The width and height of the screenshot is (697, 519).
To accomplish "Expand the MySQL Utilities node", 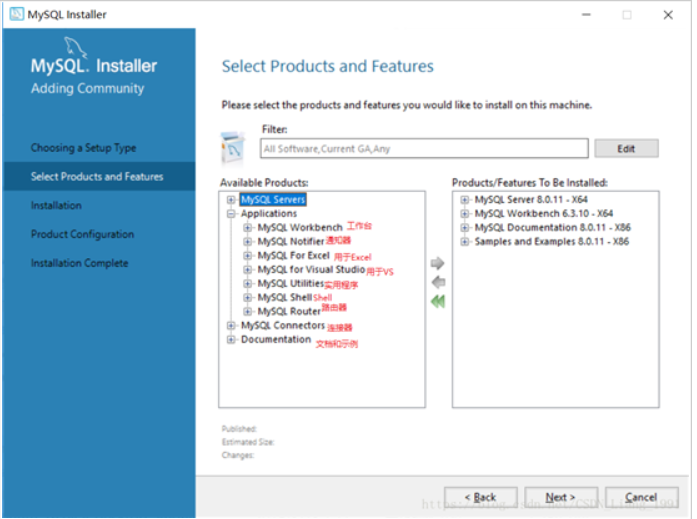I will coord(247,283).
